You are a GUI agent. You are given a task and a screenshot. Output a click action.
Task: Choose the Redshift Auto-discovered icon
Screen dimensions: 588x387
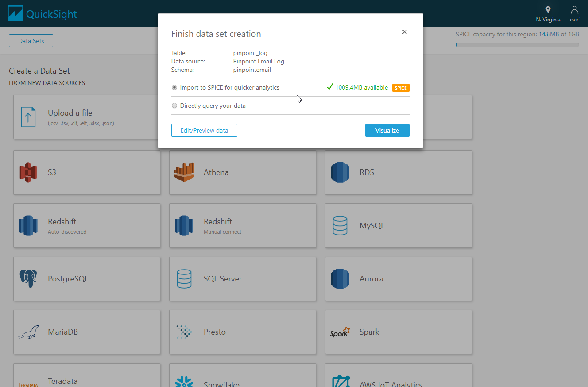click(x=28, y=226)
